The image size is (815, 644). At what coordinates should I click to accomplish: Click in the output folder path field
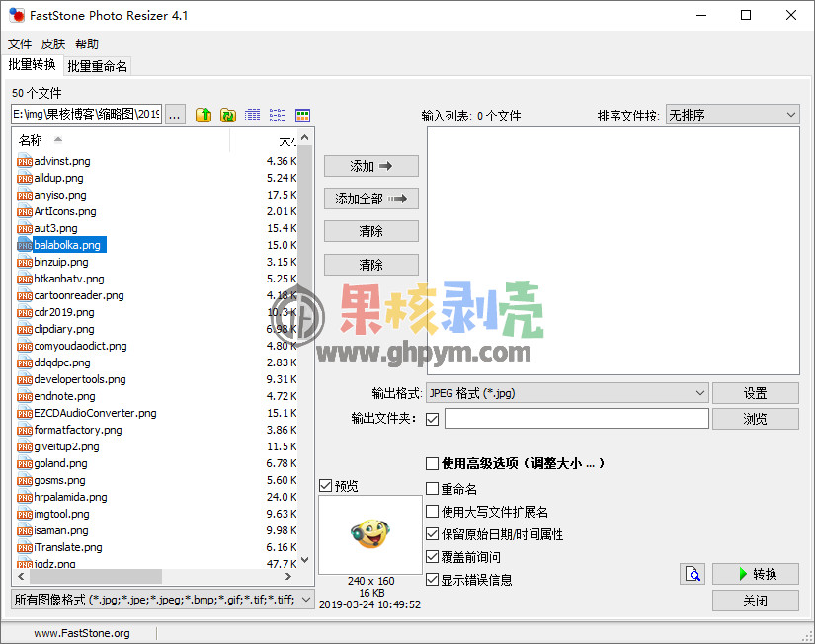576,419
